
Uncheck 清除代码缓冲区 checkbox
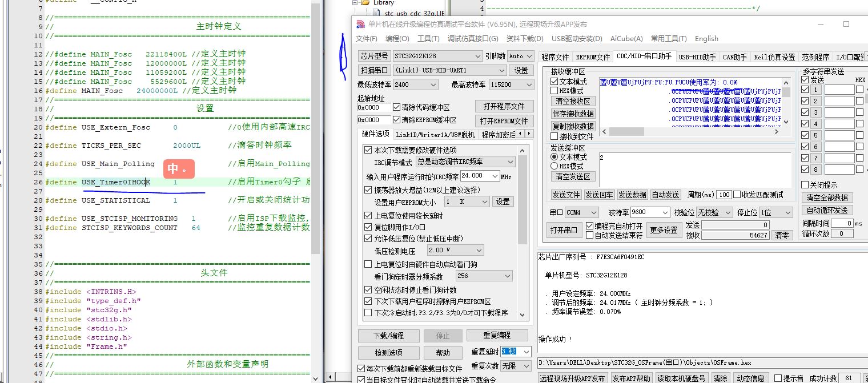click(x=397, y=107)
